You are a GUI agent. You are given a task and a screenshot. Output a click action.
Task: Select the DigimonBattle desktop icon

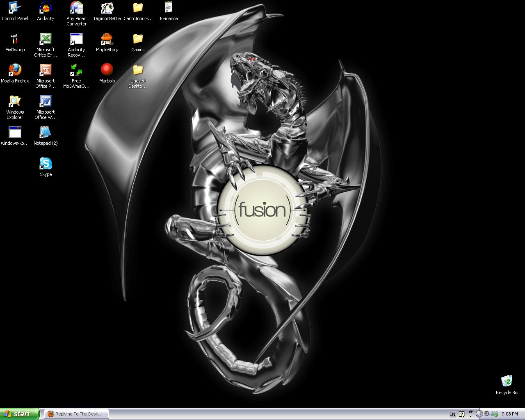tap(107, 11)
